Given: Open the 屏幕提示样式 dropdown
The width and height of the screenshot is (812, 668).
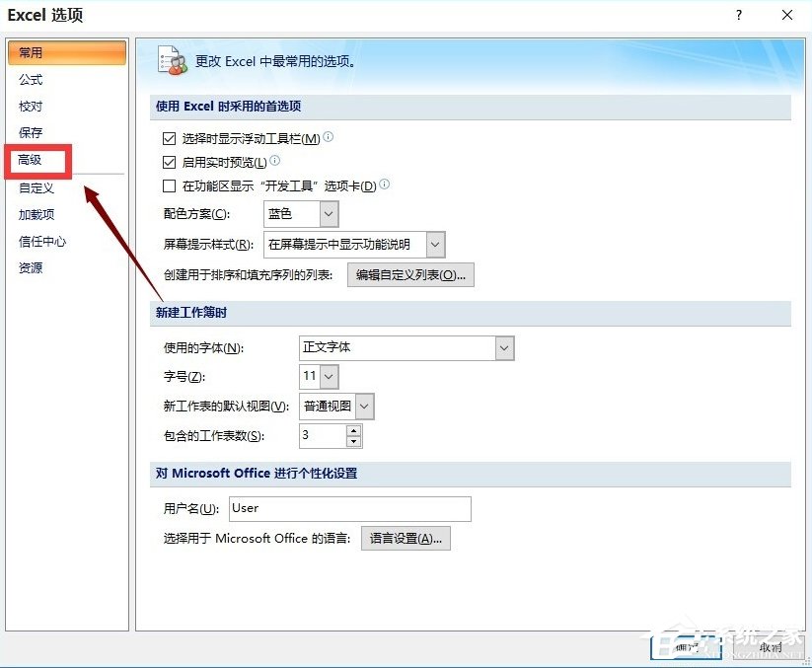Looking at the screenshot, I should [435, 244].
